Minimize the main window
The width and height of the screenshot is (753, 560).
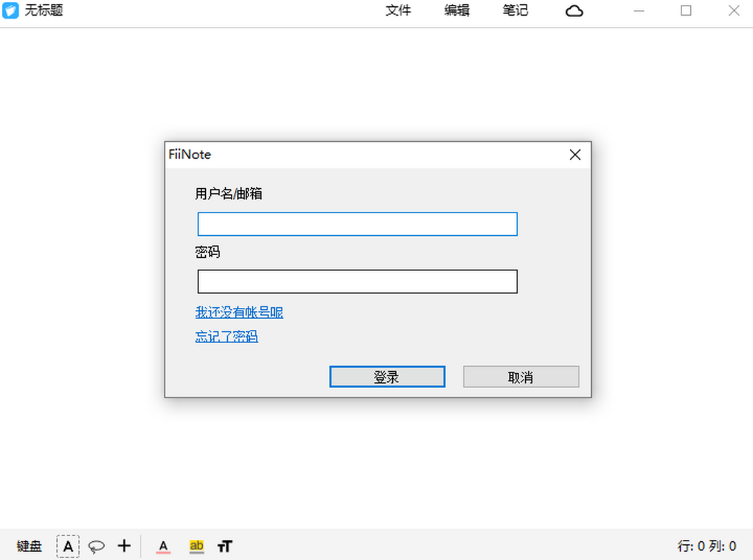tap(639, 11)
